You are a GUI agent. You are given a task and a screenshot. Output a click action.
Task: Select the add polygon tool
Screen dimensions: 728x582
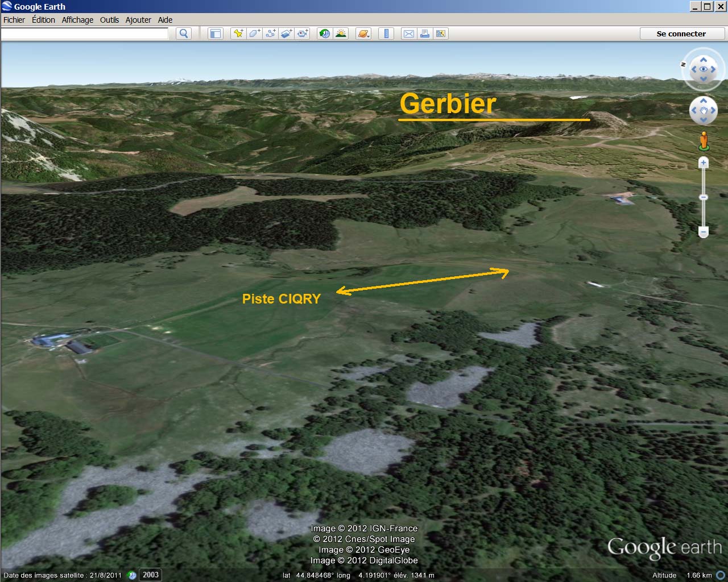(254, 34)
